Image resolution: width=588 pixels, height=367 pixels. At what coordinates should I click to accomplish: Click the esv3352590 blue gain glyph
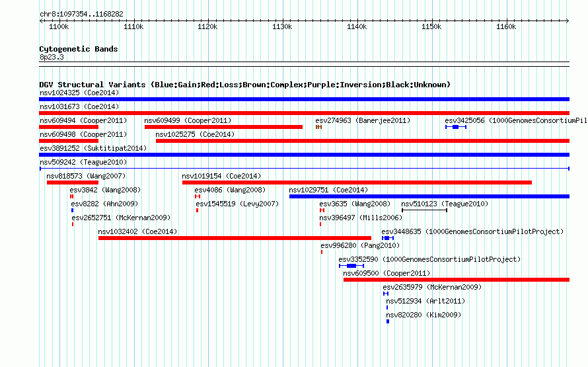point(351,266)
